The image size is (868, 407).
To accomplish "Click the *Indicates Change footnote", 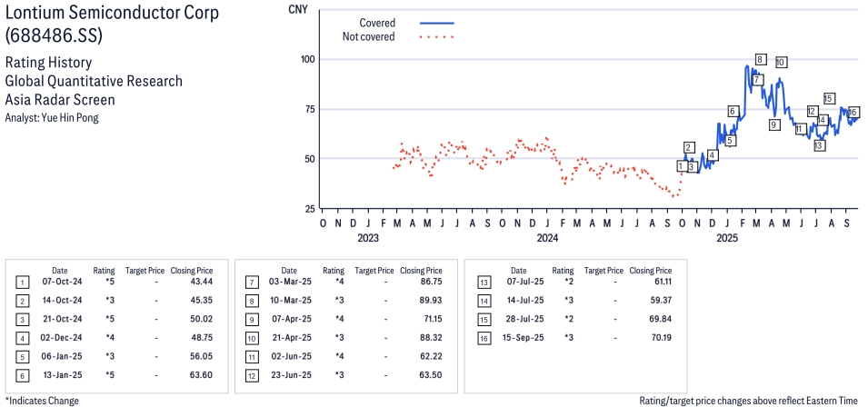I will point(42,401).
